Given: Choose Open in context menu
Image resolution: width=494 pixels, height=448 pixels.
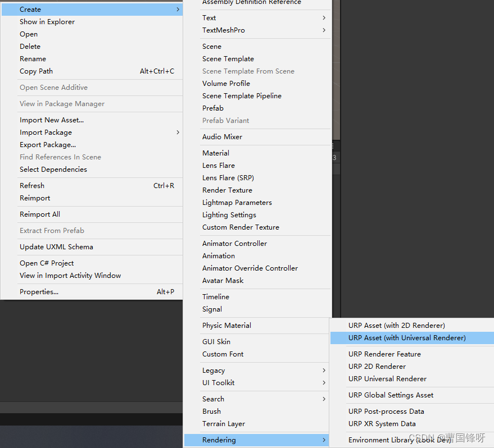Looking at the screenshot, I should click(92, 34).
